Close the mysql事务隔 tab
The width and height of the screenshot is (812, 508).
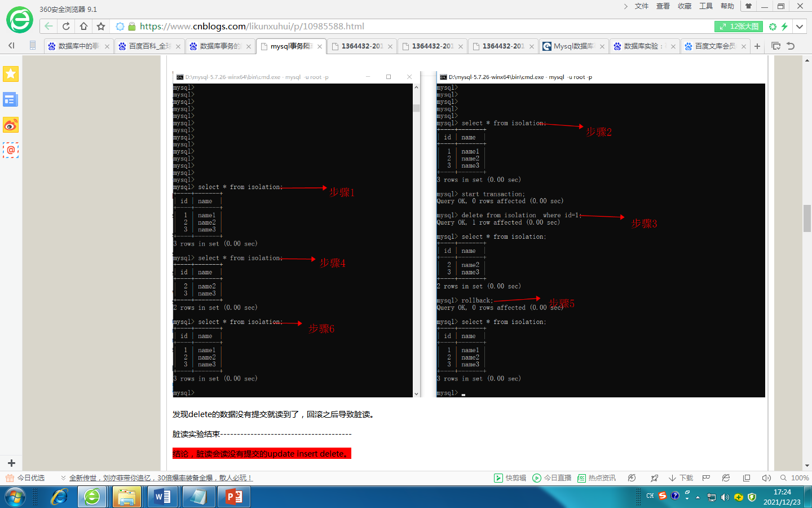point(320,46)
